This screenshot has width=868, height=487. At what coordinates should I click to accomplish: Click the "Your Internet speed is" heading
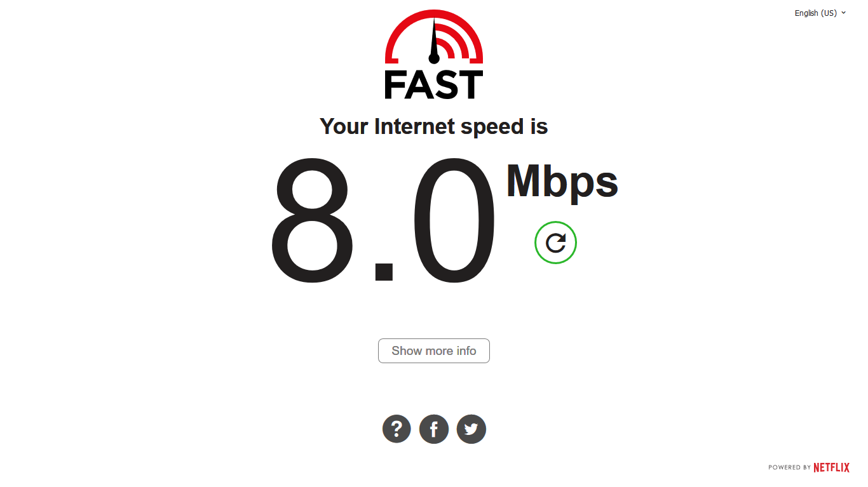pyautogui.click(x=434, y=126)
